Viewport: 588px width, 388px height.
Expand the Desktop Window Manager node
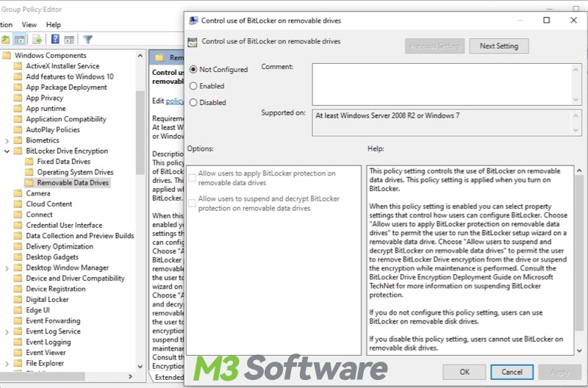[7, 268]
